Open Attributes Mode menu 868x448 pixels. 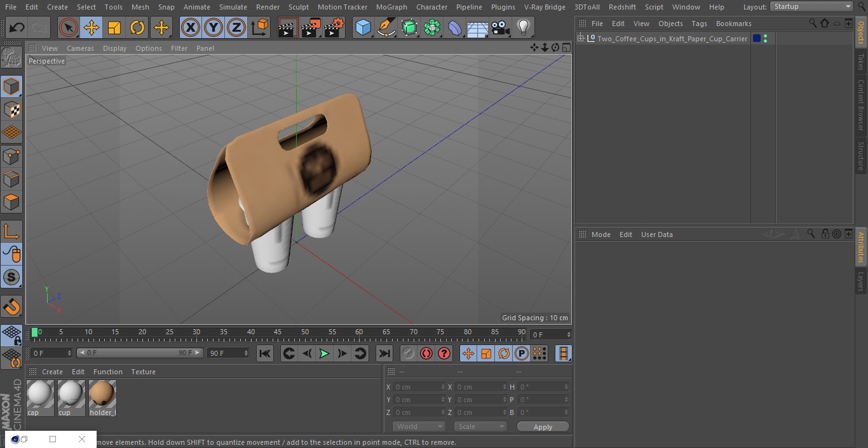click(600, 234)
